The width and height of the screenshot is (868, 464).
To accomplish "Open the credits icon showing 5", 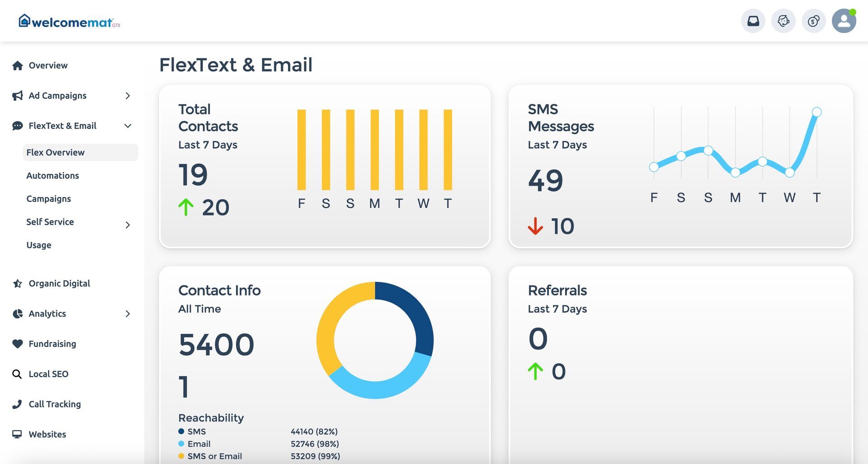I will coord(813,20).
